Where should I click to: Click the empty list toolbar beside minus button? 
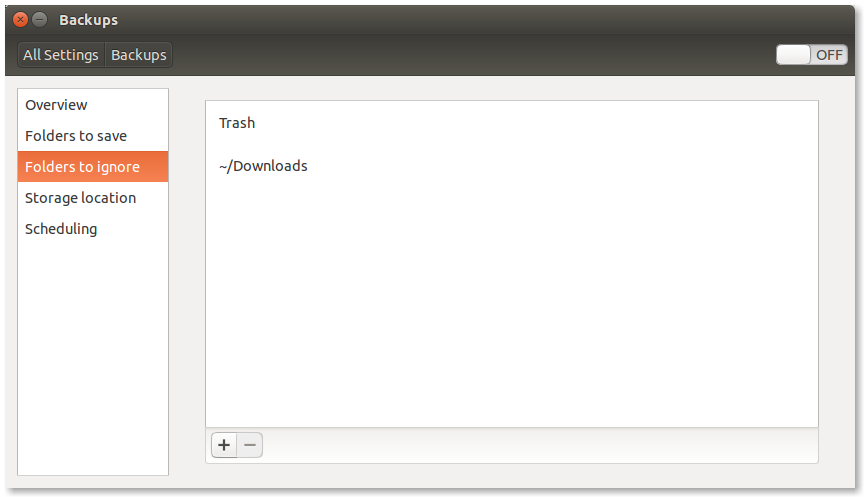(540, 445)
